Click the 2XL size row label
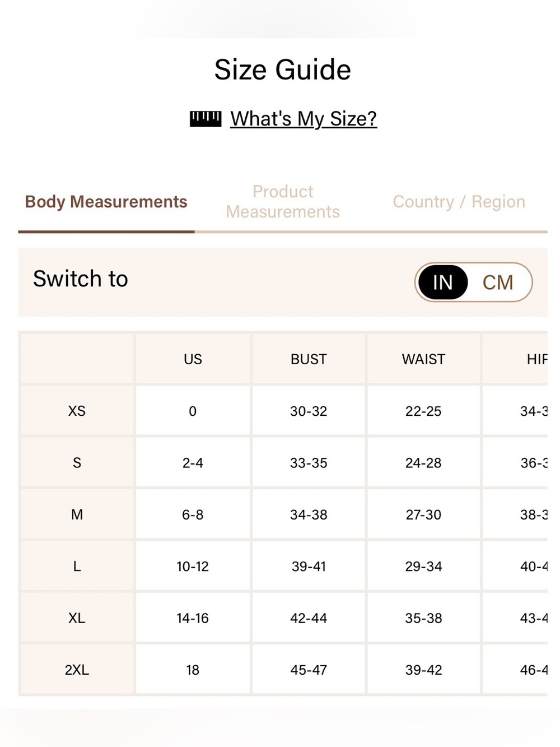 pos(77,670)
